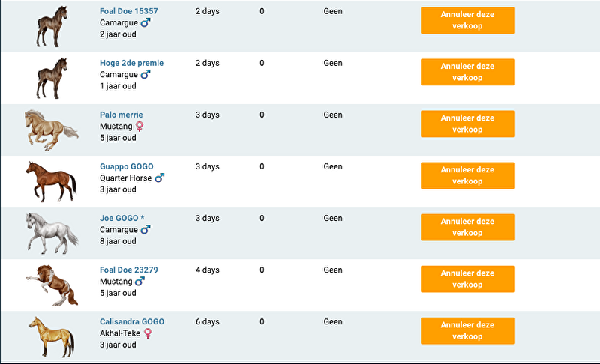Click the male icon beside Foal Doe 15357
This screenshot has width=600, height=364.
145,23
